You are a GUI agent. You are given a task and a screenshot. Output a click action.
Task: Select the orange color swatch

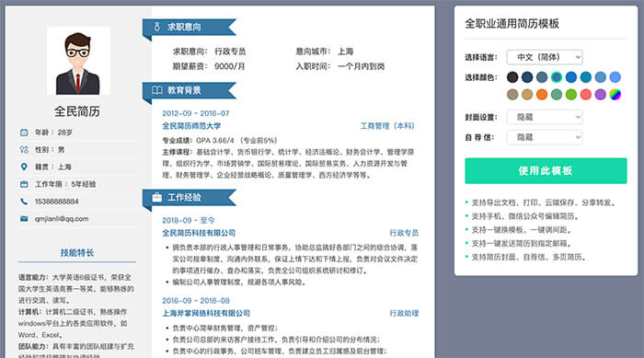[542, 94]
